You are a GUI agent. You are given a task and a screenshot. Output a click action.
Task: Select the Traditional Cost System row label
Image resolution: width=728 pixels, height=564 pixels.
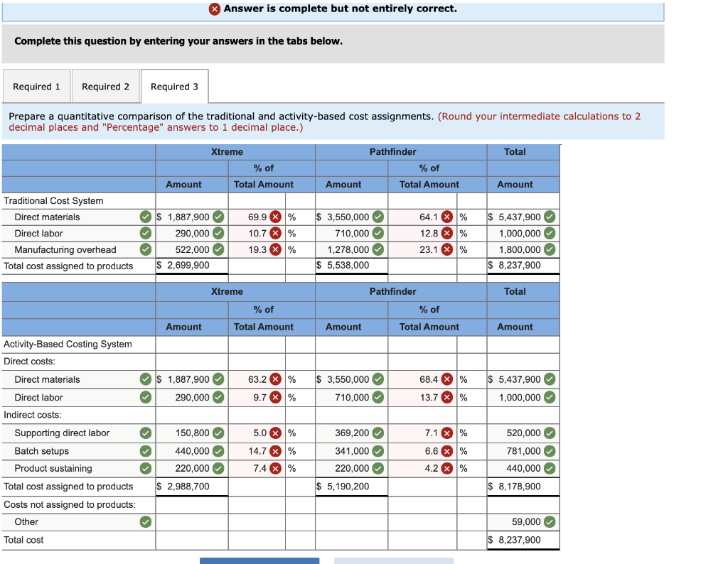(x=53, y=201)
